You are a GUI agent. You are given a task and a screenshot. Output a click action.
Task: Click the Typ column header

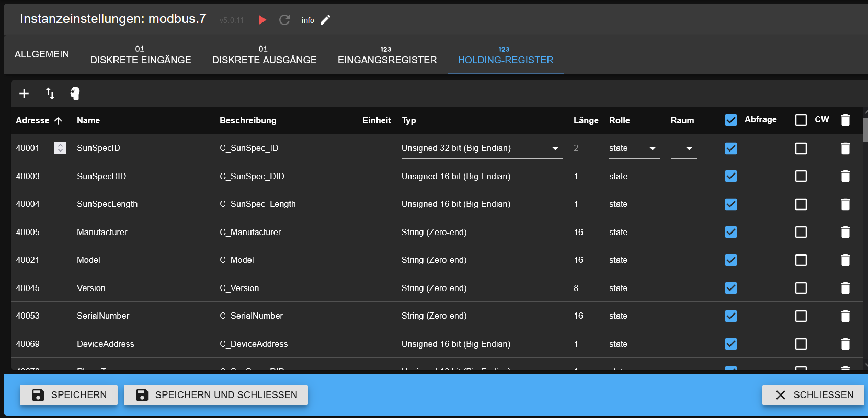coord(409,120)
